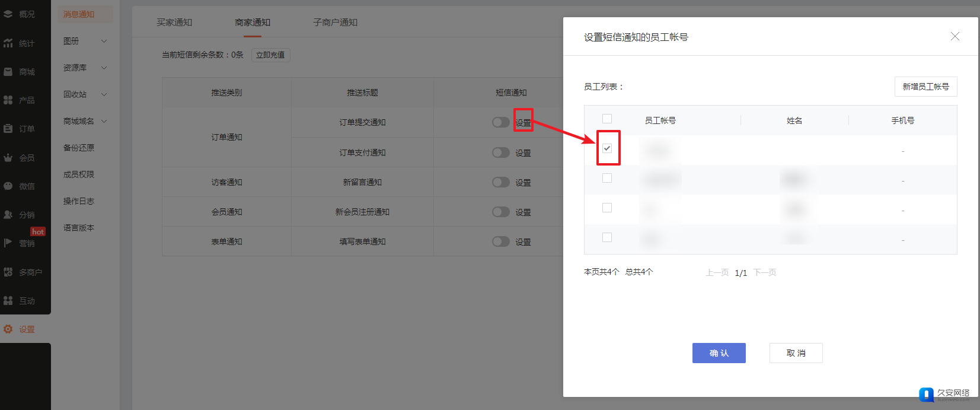Uncheck the first employee row checkbox

coord(607,148)
